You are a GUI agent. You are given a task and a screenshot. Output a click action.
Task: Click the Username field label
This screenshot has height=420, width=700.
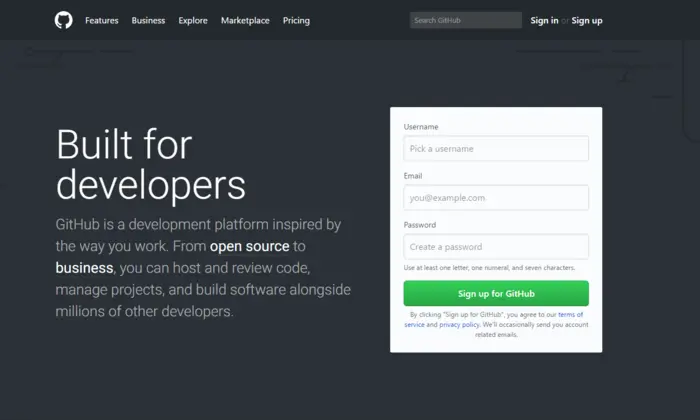tap(421, 127)
